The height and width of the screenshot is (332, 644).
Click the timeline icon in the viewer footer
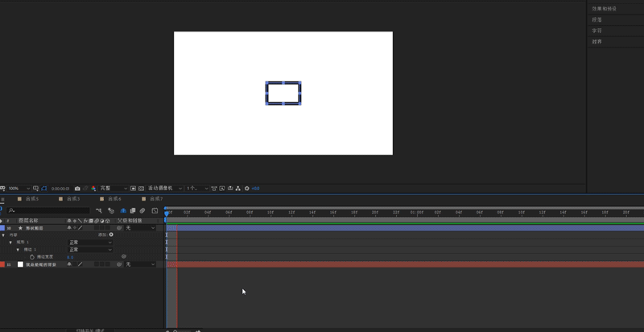(230, 189)
